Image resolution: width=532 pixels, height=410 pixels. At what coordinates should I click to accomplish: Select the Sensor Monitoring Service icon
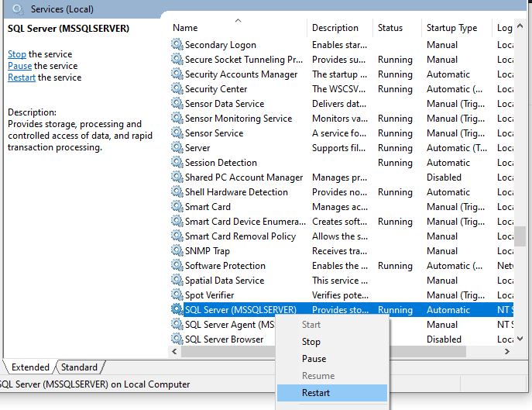pos(177,118)
